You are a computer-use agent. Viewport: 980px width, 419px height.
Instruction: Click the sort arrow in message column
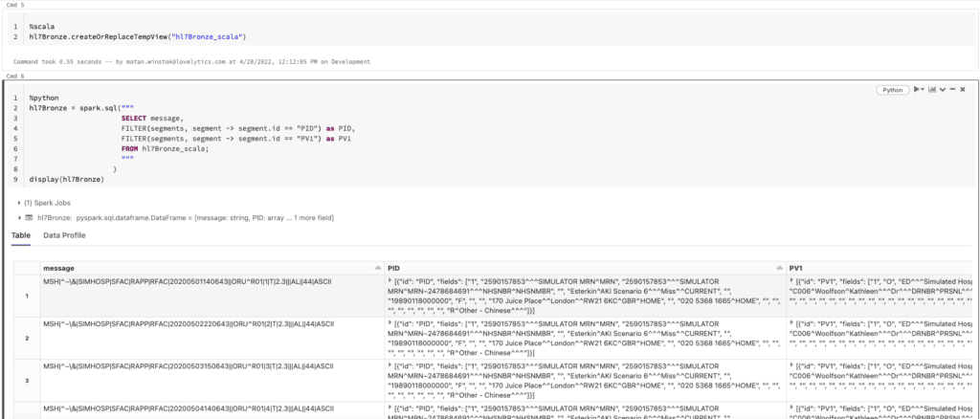coord(376,266)
